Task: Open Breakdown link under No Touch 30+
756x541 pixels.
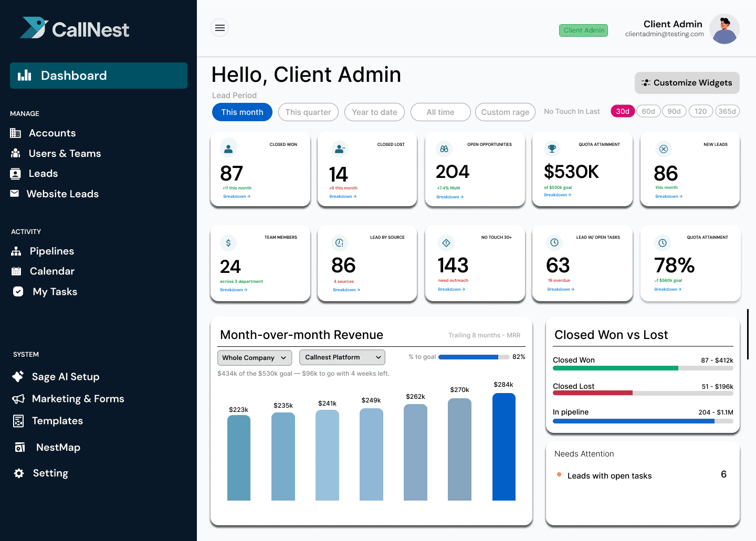Action: click(x=451, y=289)
